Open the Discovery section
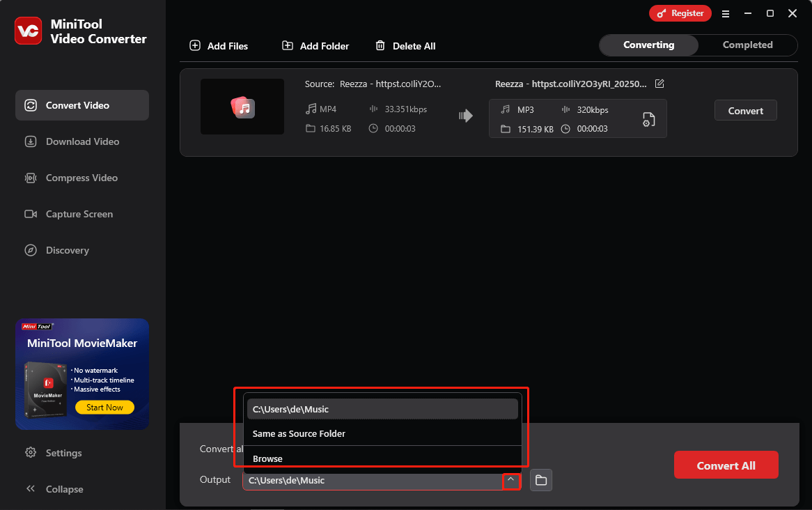This screenshot has width=812, height=510. tap(81, 250)
